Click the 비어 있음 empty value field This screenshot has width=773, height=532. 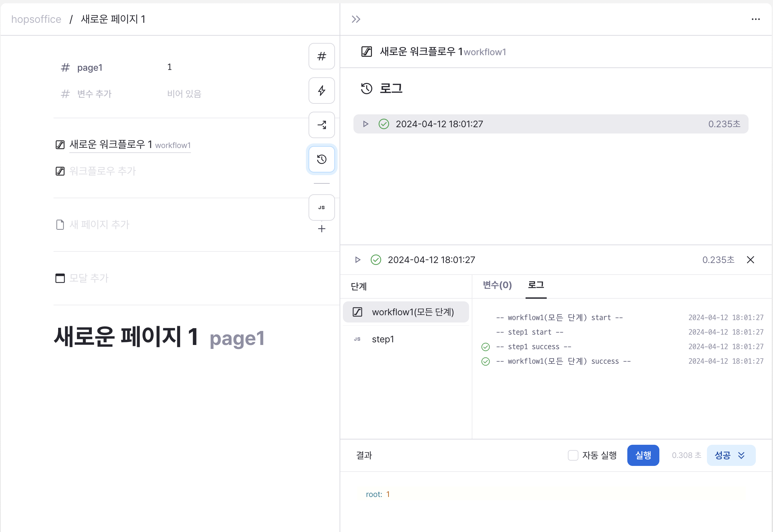(184, 94)
